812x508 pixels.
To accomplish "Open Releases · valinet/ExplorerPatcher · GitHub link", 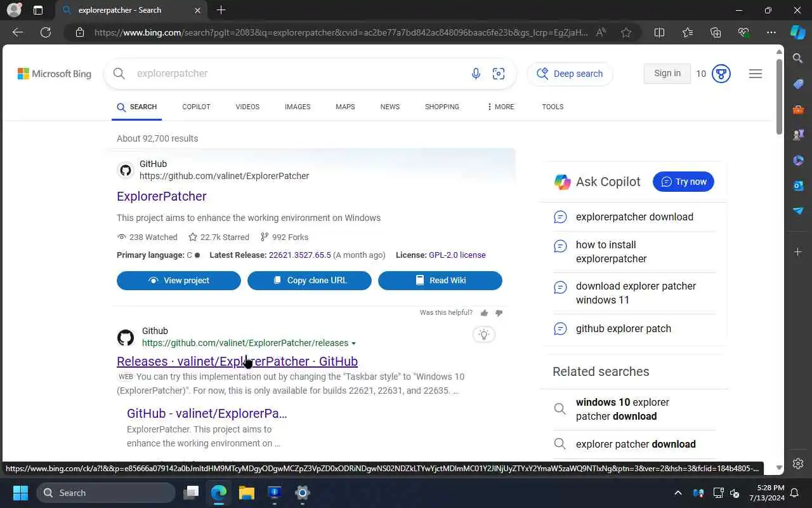I will click(x=237, y=361).
